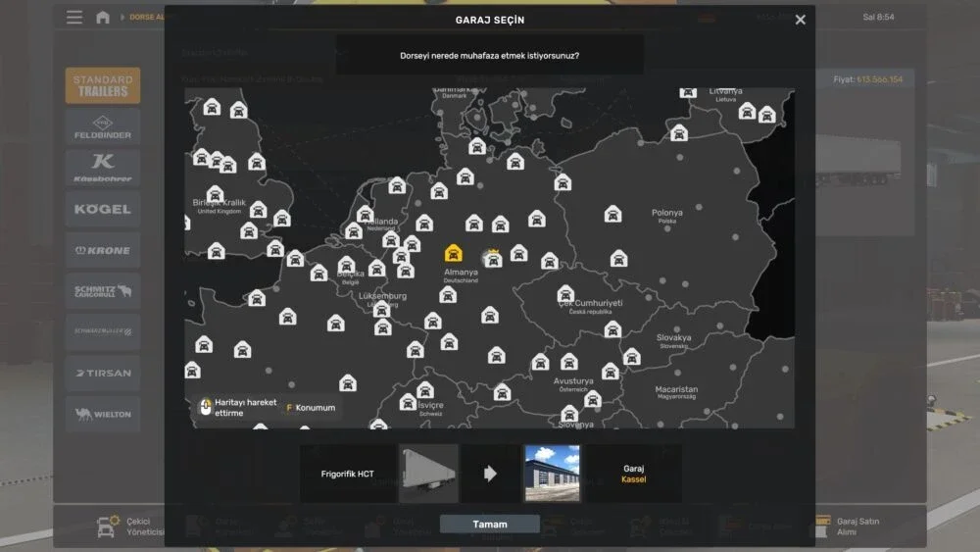Choose the Feldbinder trailer brand
This screenshot has width=980, height=552.
(x=103, y=126)
